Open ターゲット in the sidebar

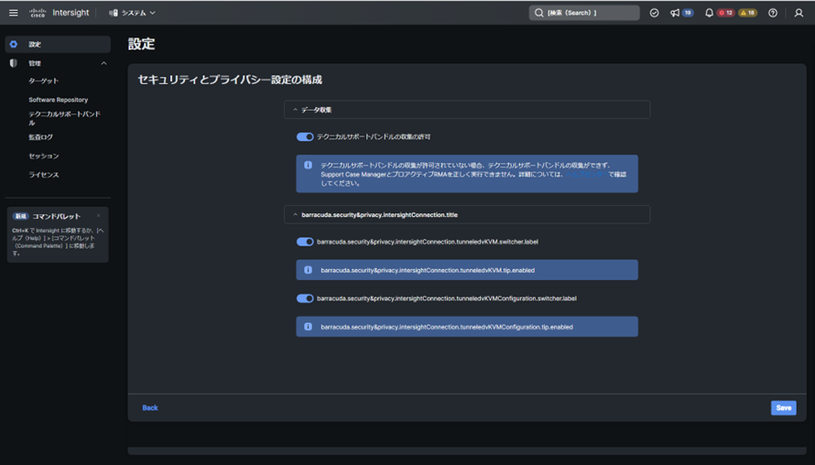(44, 81)
